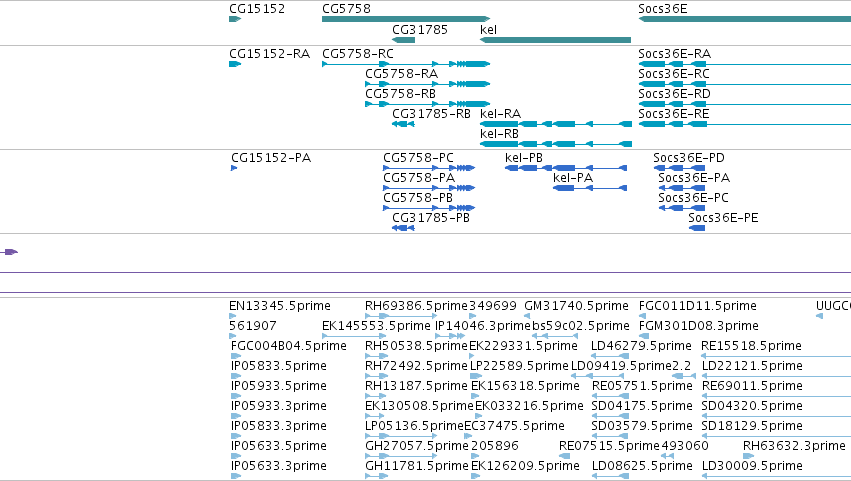The image size is (851, 481).
Task: Click the LD30009.5prime EST label
Action: [752, 467]
